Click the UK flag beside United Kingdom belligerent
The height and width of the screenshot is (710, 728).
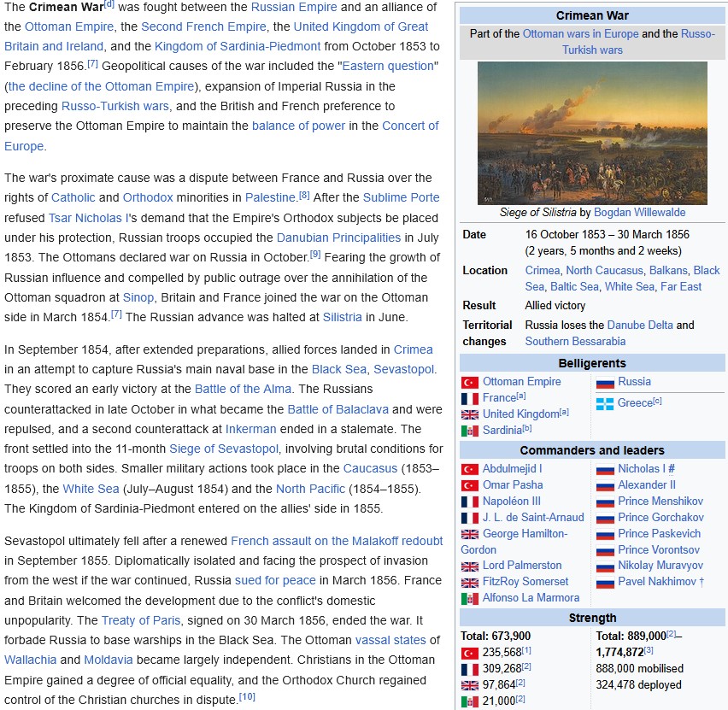(x=469, y=414)
